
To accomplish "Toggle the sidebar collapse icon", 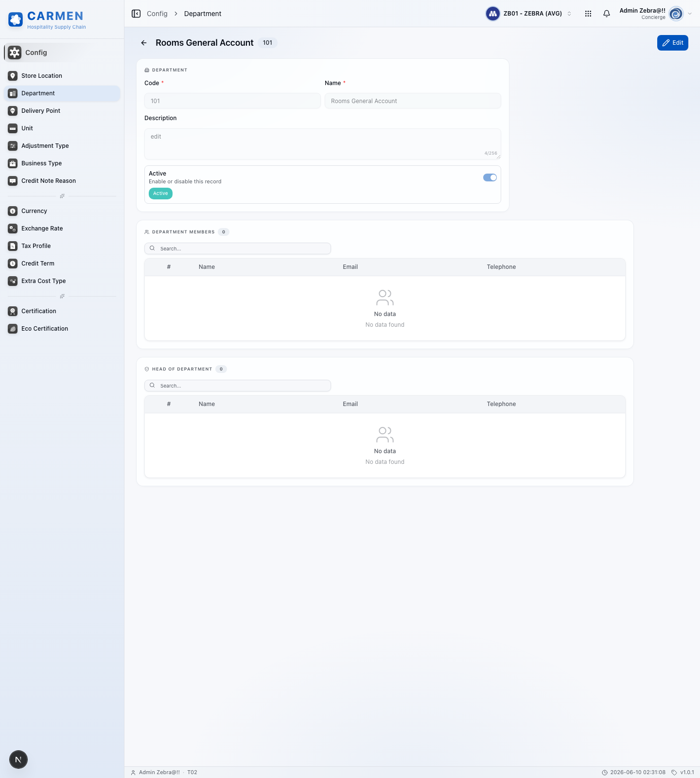I will [136, 14].
